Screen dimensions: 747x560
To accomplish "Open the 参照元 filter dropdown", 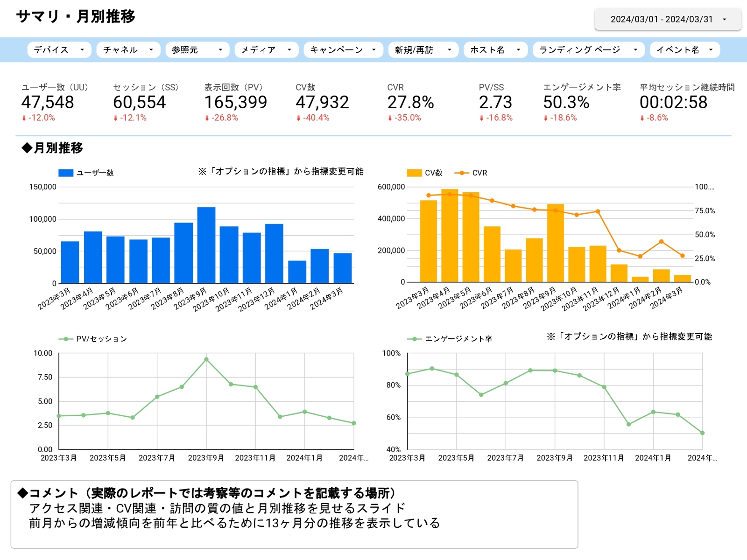I will click(196, 49).
